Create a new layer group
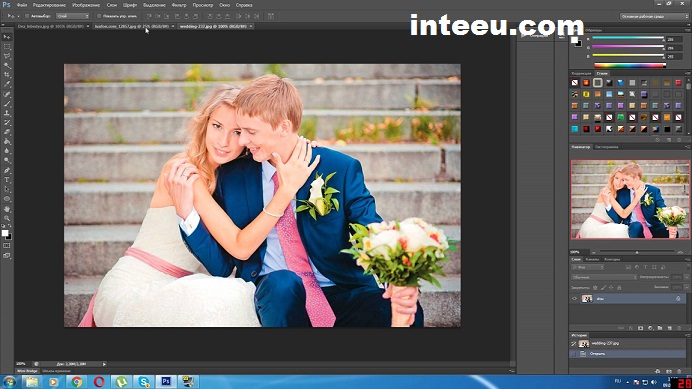This screenshot has width=692, height=389. pyautogui.click(x=660, y=328)
